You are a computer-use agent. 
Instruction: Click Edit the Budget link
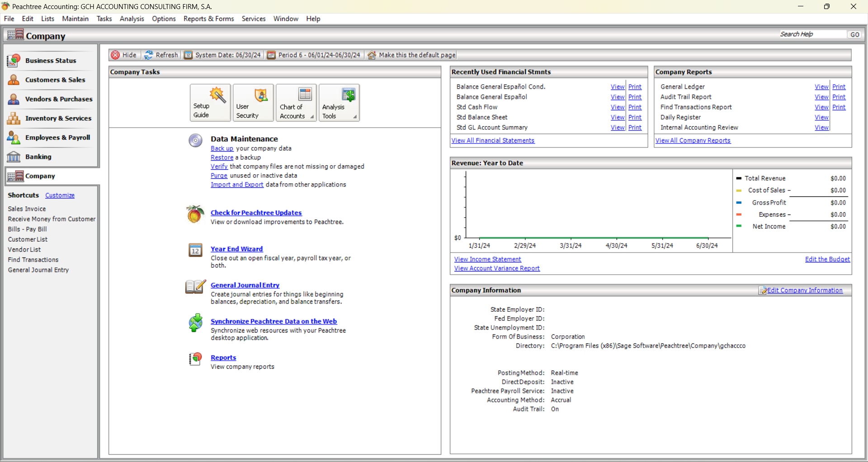coord(827,259)
